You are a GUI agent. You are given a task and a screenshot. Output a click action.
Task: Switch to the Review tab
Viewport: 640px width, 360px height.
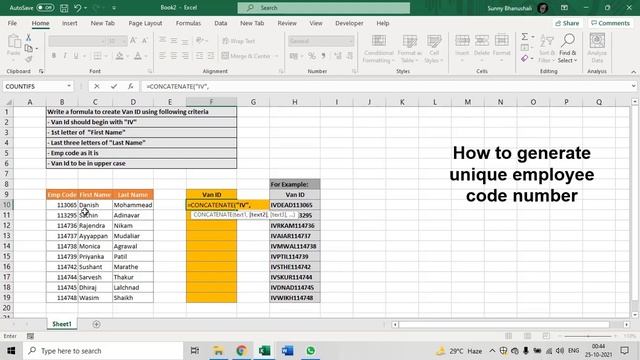[287, 23]
